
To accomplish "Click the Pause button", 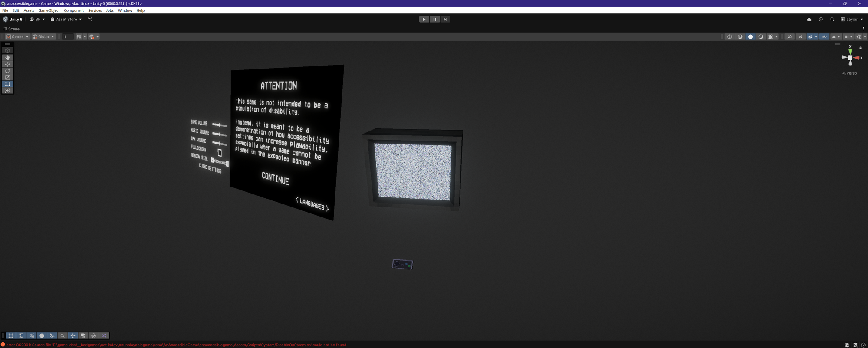I will click(x=434, y=19).
